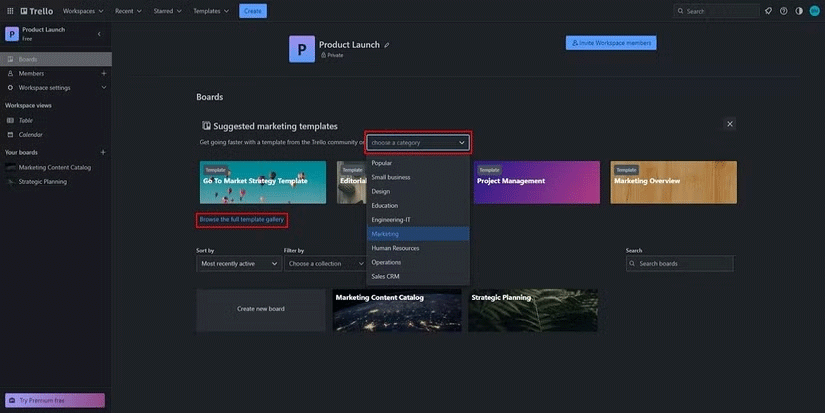
Task: Open the Workspaces dropdown menu
Action: point(82,11)
